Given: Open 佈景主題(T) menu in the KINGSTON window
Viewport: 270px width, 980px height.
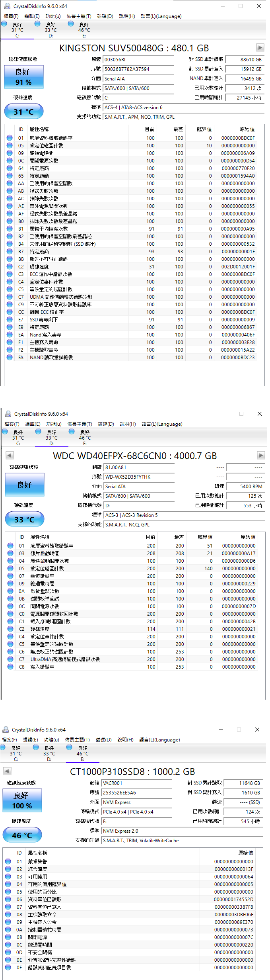Looking at the screenshot, I should coord(79,16).
